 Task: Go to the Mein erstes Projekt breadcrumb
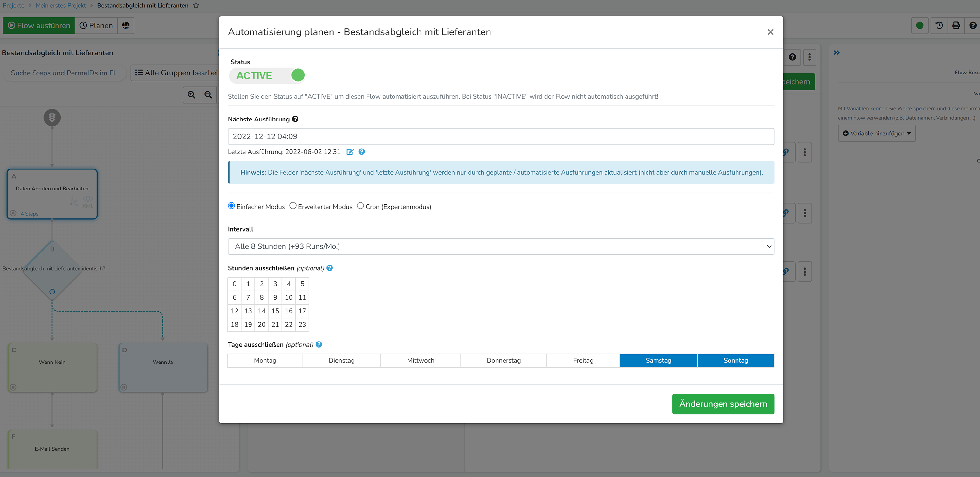click(x=60, y=5)
